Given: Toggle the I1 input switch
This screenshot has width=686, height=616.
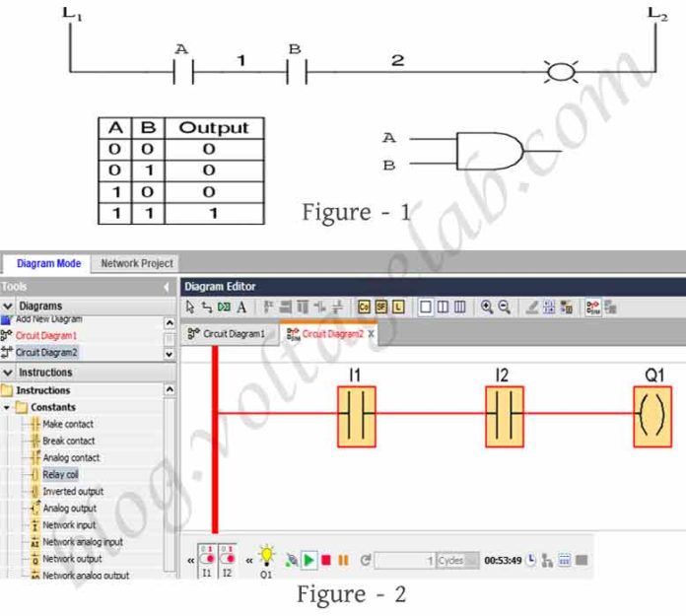Looking at the screenshot, I should tap(207, 558).
